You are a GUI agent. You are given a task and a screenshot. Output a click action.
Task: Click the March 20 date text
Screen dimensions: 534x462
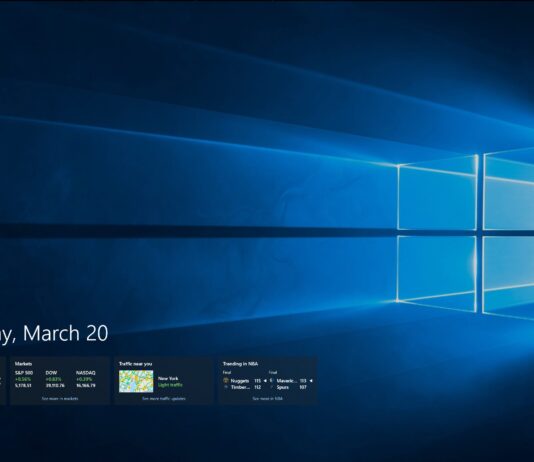(65, 333)
